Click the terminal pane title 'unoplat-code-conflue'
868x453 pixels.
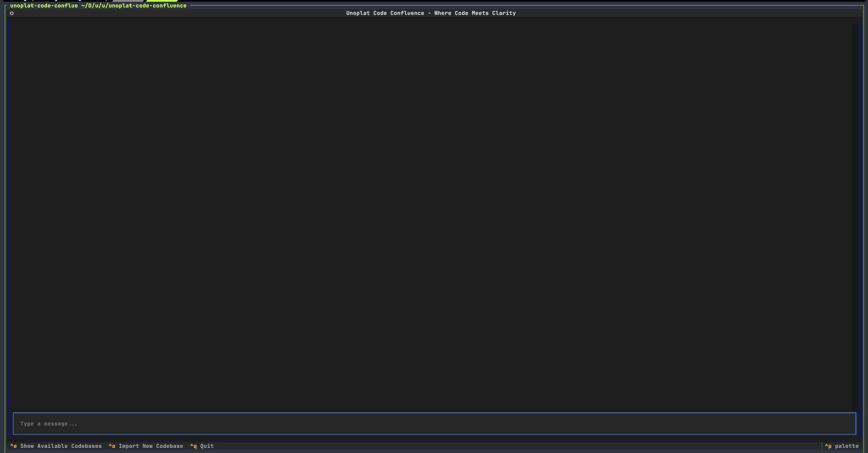[x=44, y=5]
